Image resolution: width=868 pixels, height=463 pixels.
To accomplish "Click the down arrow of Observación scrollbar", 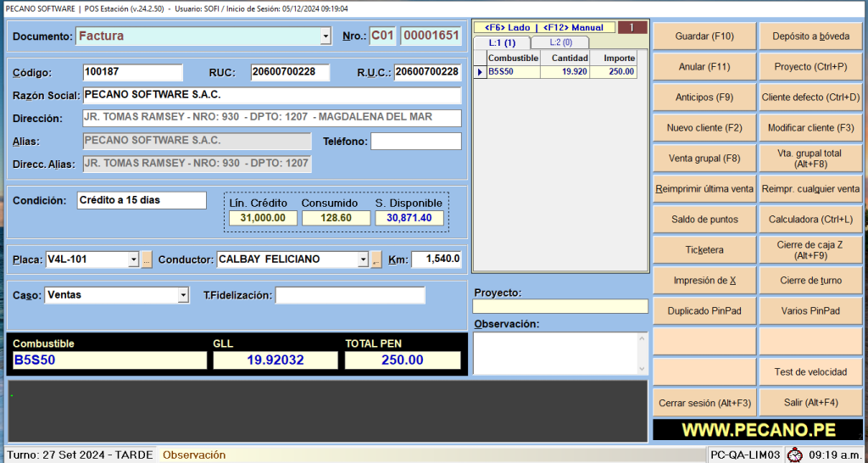I will tap(642, 368).
